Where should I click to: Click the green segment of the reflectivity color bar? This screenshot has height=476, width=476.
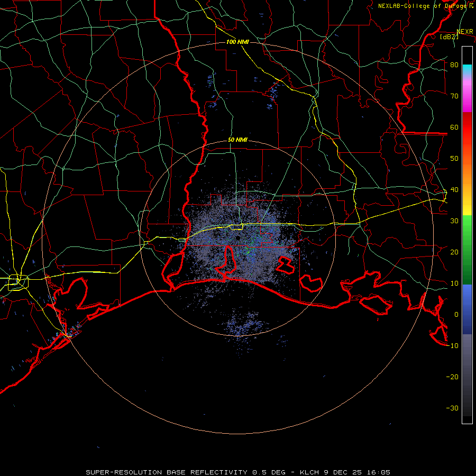[x=467, y=250]
